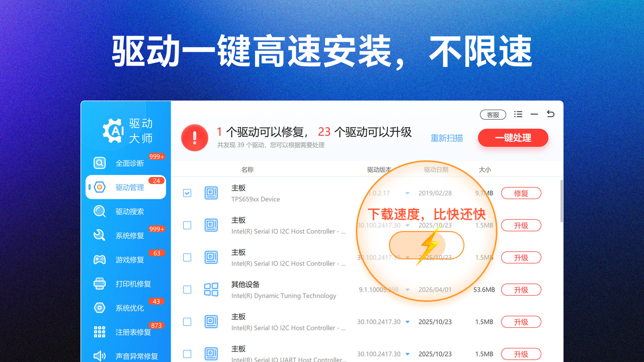The height and width of the screenshot is (362, 644).
Task: Click the 大小 column header
Action: [485, 169]
